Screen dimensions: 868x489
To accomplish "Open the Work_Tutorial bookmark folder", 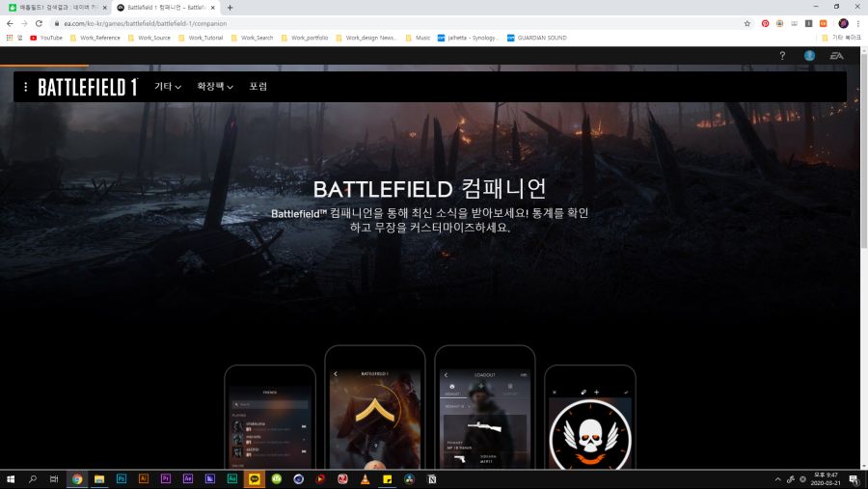I will point(201,38).
